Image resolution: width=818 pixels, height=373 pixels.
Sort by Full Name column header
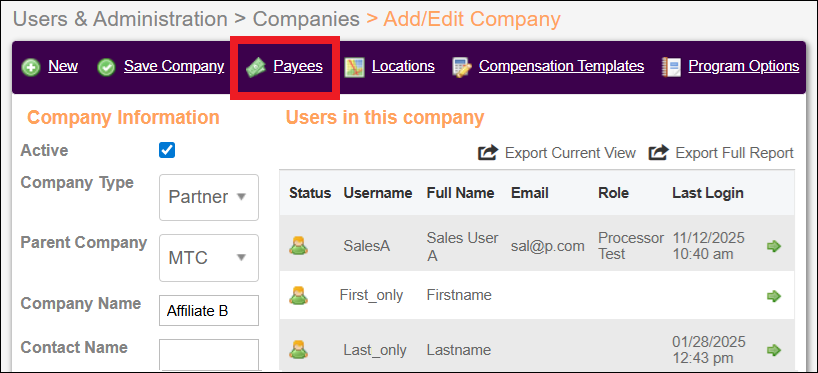[461, 193]
